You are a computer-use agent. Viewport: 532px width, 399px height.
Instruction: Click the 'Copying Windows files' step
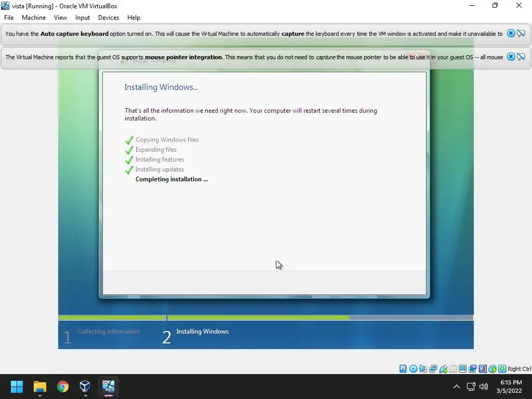(x=167, y=139)
